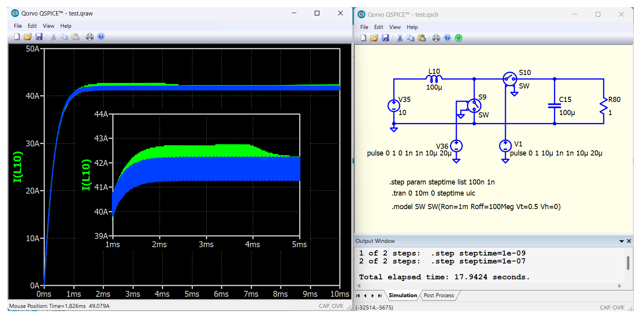This screenshot has width=644, height=319.
Task: Click Mouse Position status bar text
Action: tap(60, 306)
